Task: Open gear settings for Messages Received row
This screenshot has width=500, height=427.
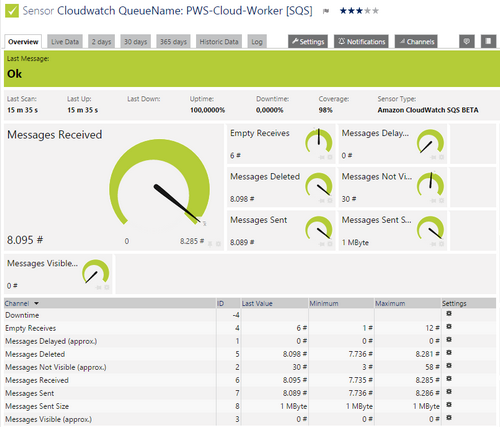Action: coord(449,379)
